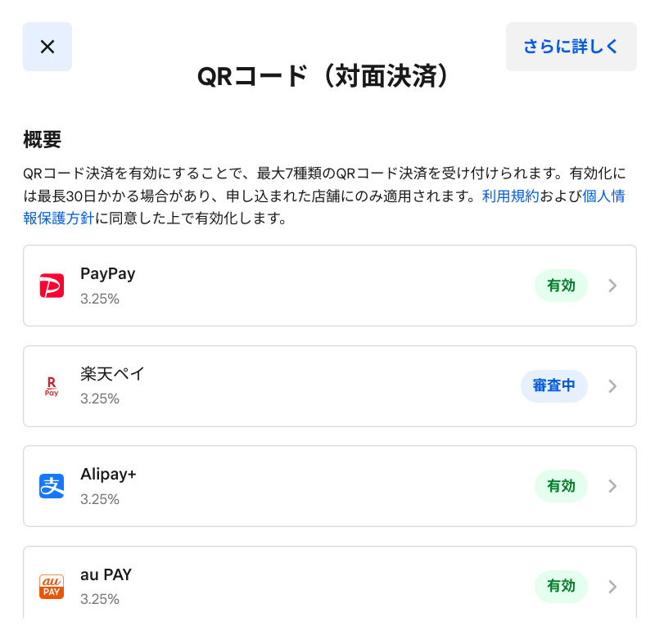This screenshot has height=644, width=664.
Task: Expand the Alipay+ row chevron
Action: click(x=612, y=486)
